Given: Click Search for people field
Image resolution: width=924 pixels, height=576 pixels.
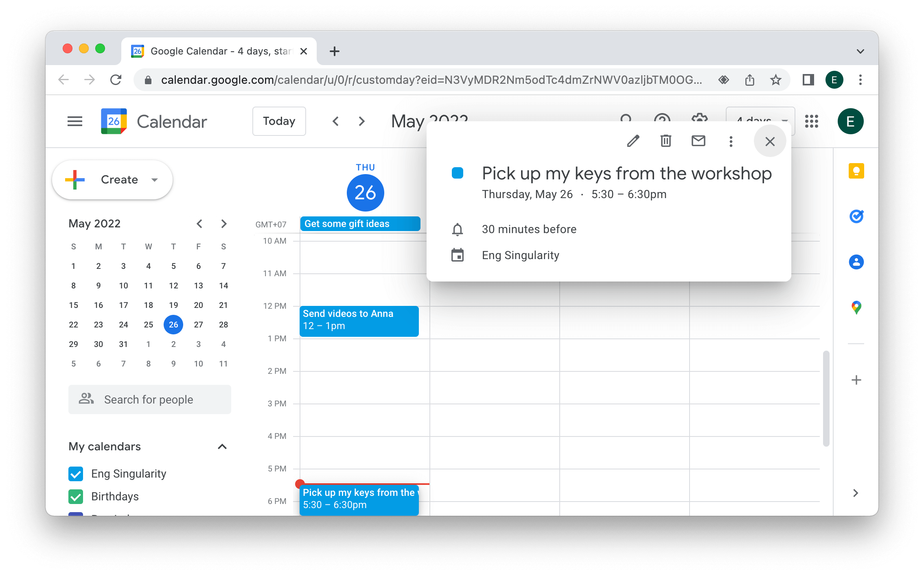Looking at the screenshot, I should (150, 399).
